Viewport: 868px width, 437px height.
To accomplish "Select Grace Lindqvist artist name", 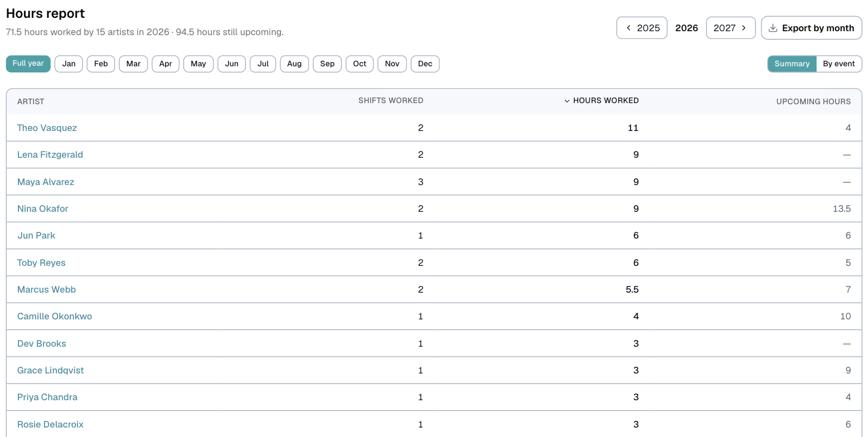I will pyautogui.click(x=51, y=370).
